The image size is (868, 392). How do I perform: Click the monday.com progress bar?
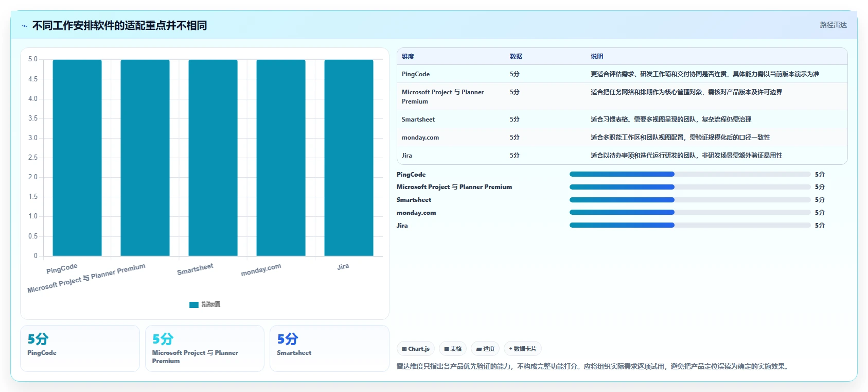(690, 212)
